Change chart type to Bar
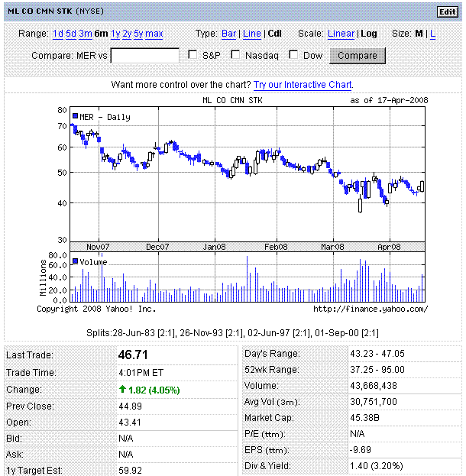The height and width of the screenshot is (476, 466). 228,34
